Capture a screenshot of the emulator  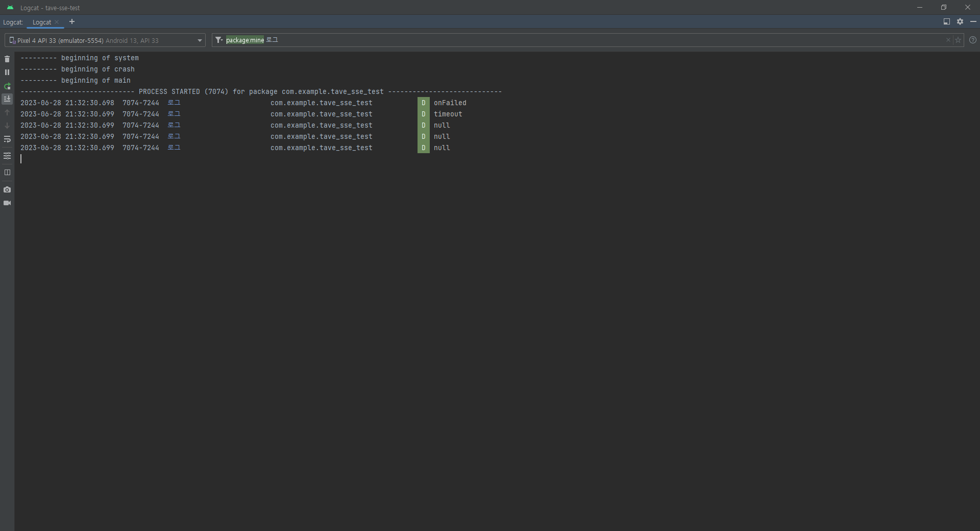tap(7, 189)
